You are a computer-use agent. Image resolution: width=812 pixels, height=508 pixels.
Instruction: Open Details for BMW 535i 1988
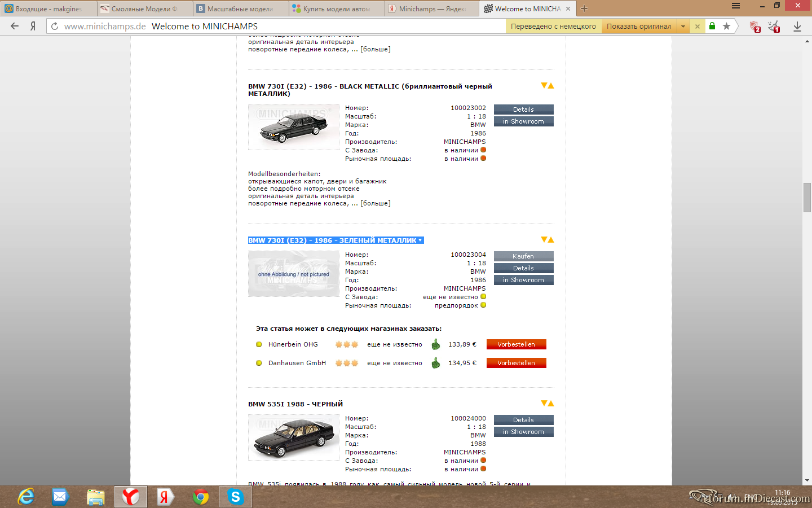[x=523, y=420]
